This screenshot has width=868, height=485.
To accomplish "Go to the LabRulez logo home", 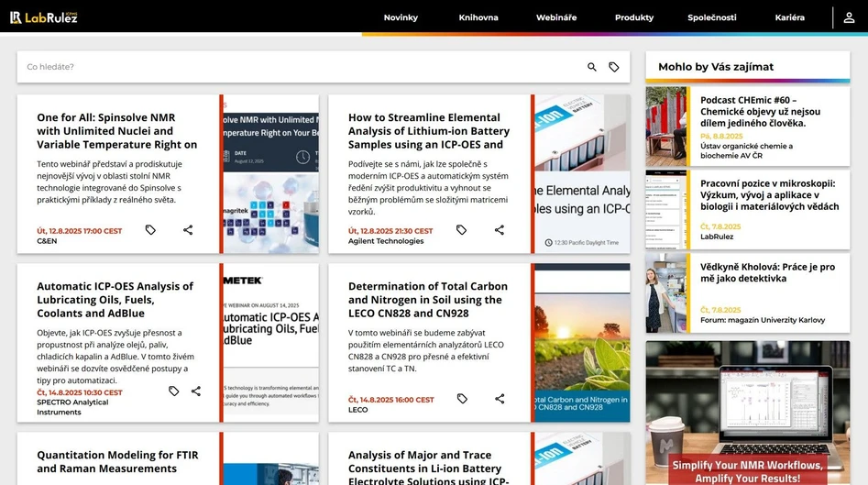I will pyautogui.click(x=45, y=17).
